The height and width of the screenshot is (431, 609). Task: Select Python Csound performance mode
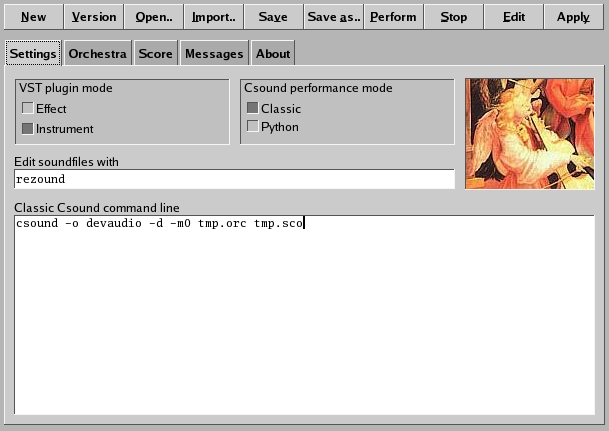click(253, 126)
